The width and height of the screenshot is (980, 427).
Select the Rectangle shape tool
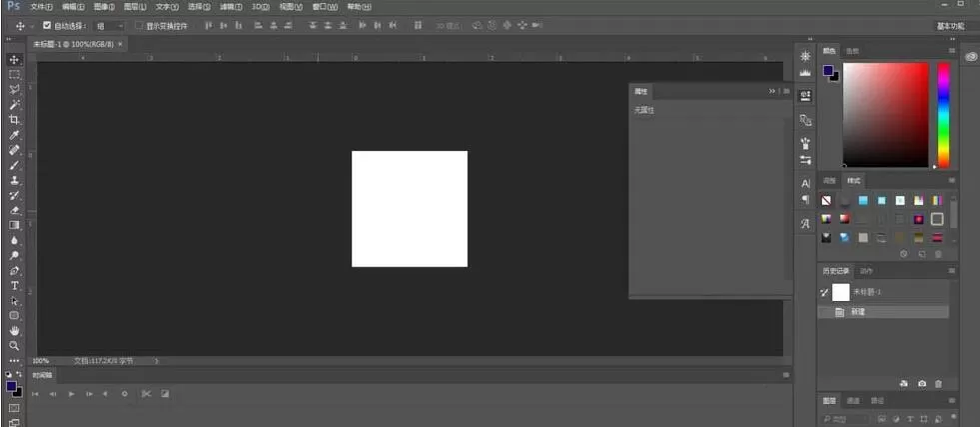point(14,316)
